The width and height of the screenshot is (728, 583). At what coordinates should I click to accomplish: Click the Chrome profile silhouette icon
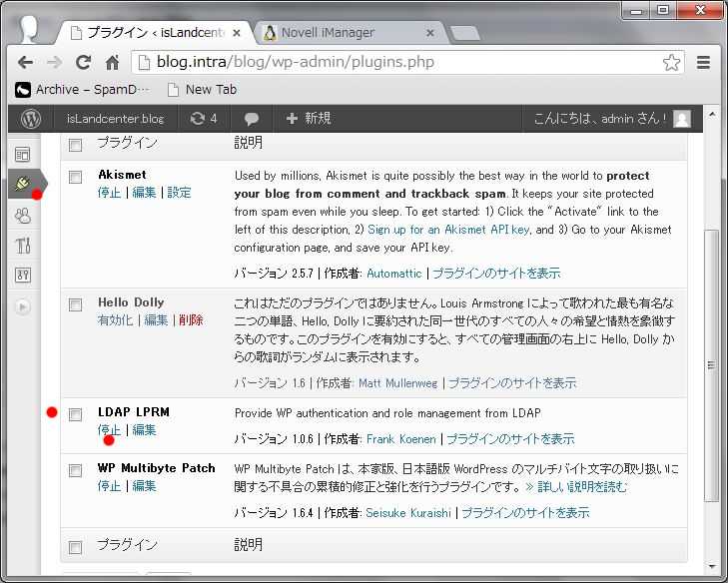coord(29,29)
